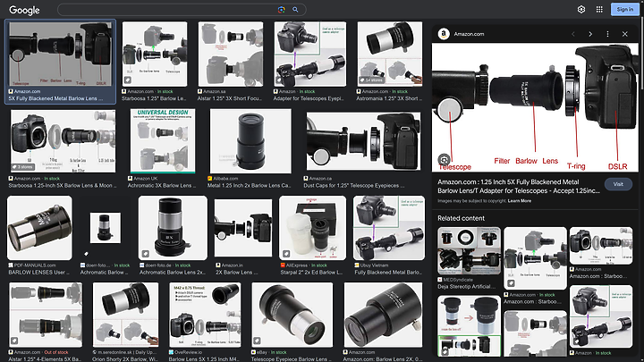The image size is (644, 362).
Task: Click 'PDF-MANUALS.com' source label
Action: (35, 265)
